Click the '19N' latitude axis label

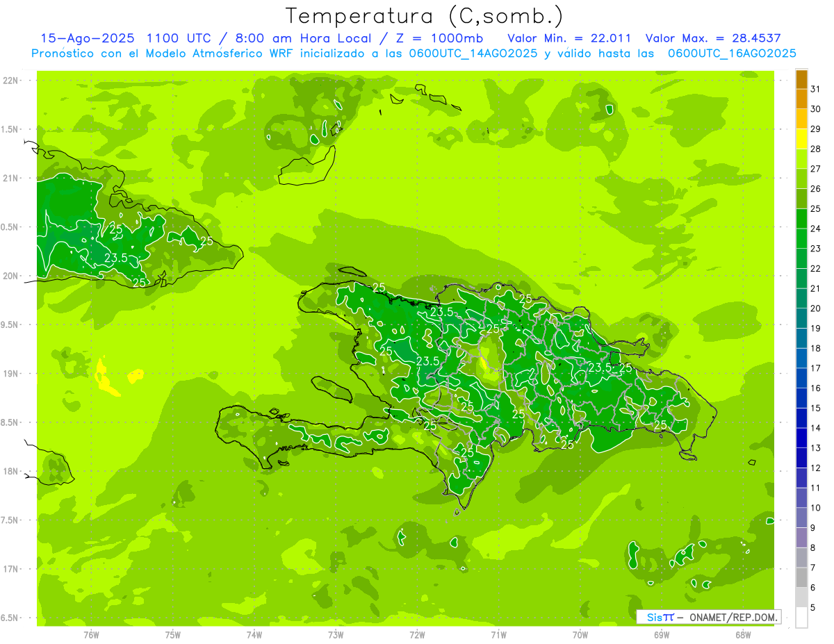click(11, 374)
